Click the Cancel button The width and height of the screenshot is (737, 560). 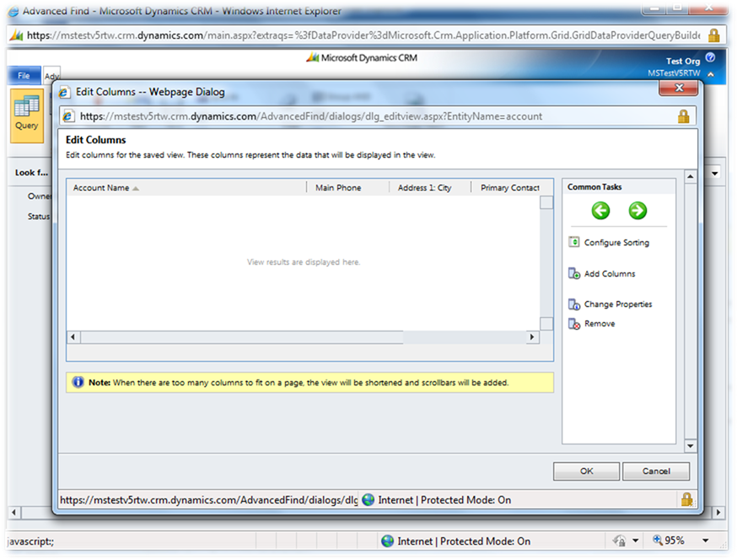pyautogui.click(x=656, y=471)
